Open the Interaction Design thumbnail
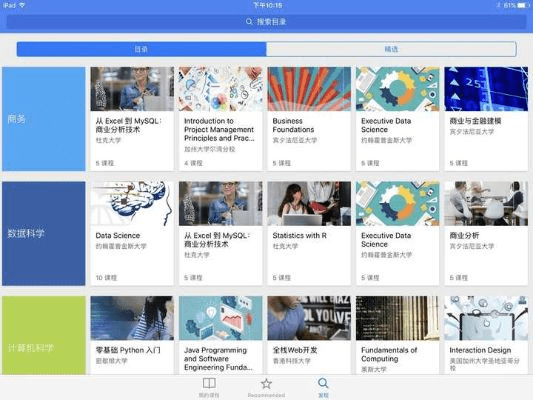 [x=486, y=318]
